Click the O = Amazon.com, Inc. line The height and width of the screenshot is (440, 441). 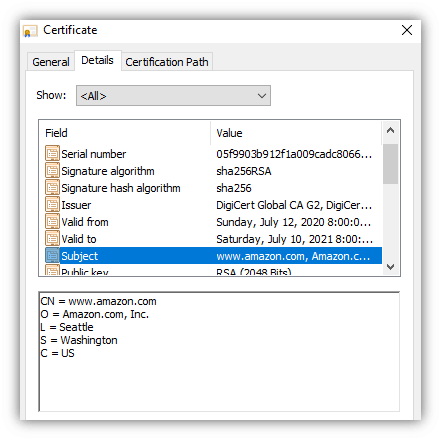95,314
